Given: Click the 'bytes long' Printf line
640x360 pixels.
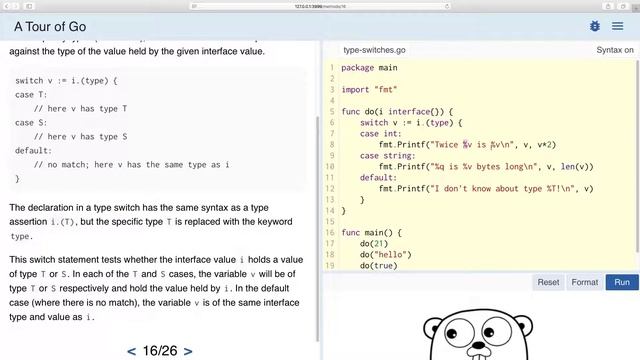Looking at the screenshot, I should coord(486,167).
